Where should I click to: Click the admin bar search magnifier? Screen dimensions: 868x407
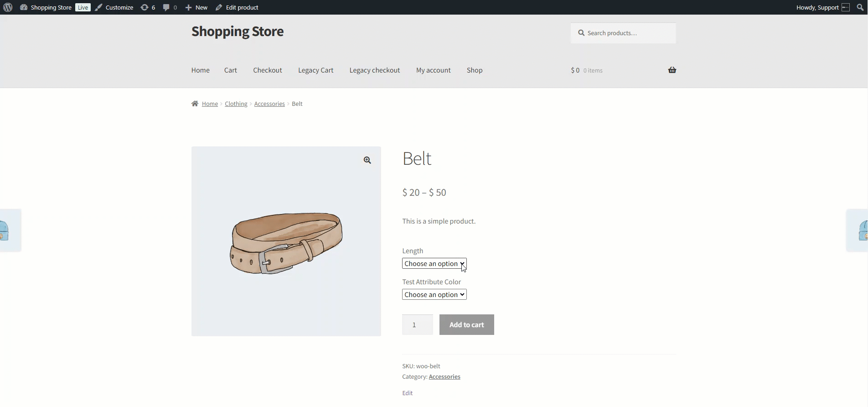tap(860, 7)
